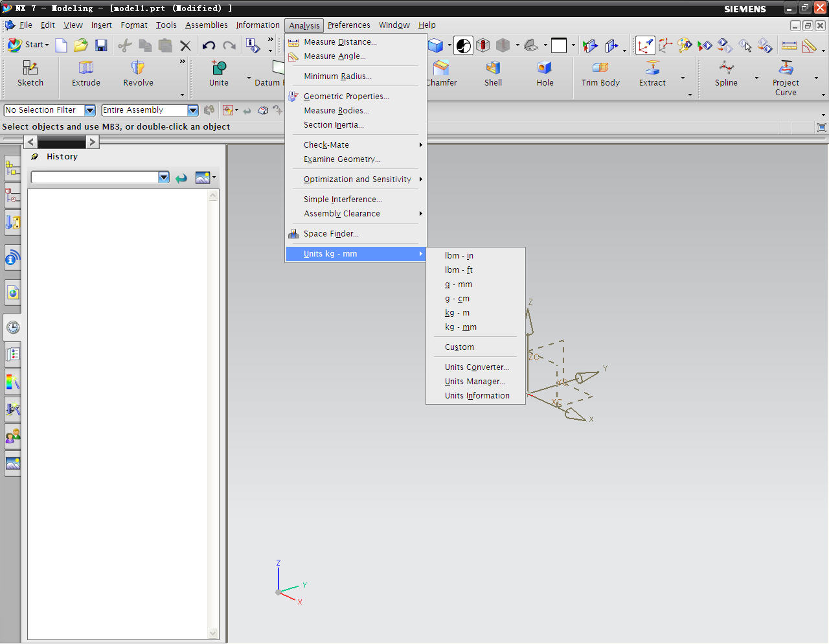Image resolution: width=829 pixels, height=644 pixels.
Task: Open the History panel combo box dropdown
Action: [163, 177]
